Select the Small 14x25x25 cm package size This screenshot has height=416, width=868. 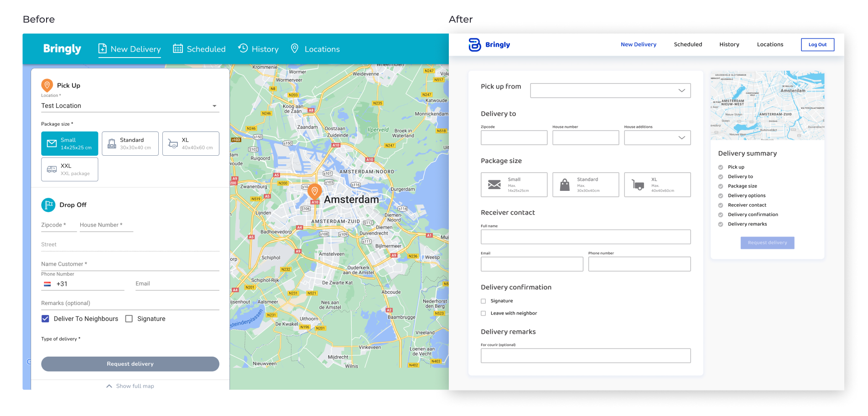[69, 144]
